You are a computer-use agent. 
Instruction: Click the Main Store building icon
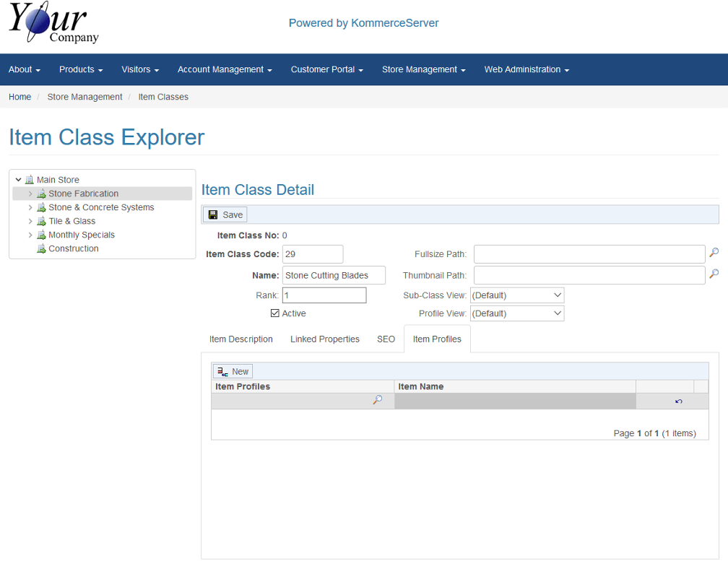(29, 180)
